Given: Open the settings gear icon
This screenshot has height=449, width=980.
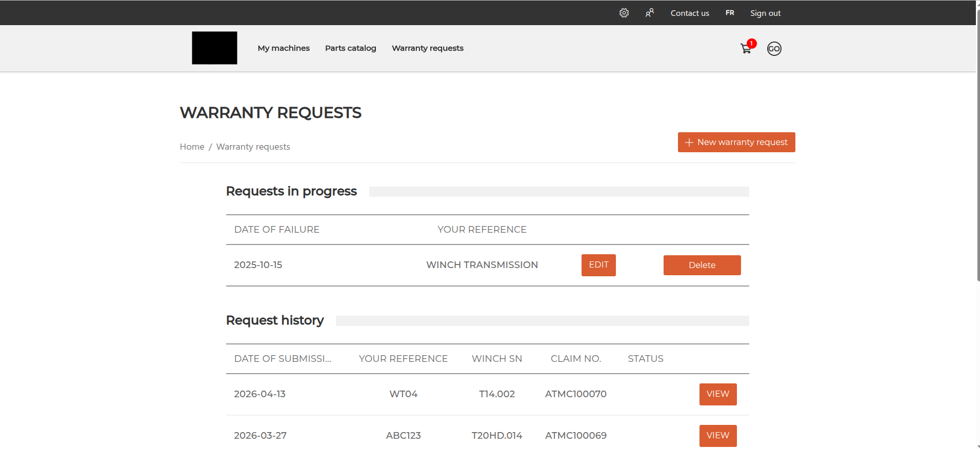Looking at the screenshot, I should pyautogui.click(x=624, y=13).
